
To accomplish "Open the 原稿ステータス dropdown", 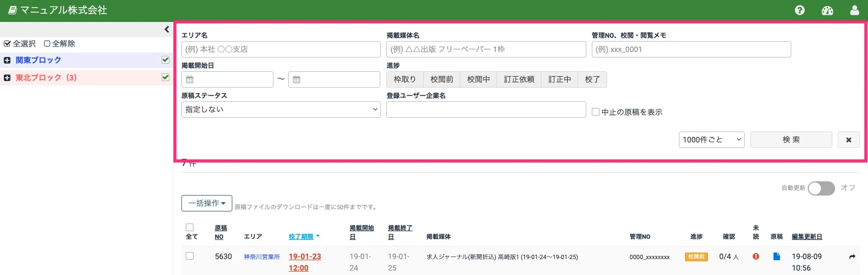I will (x=281, y=110).
